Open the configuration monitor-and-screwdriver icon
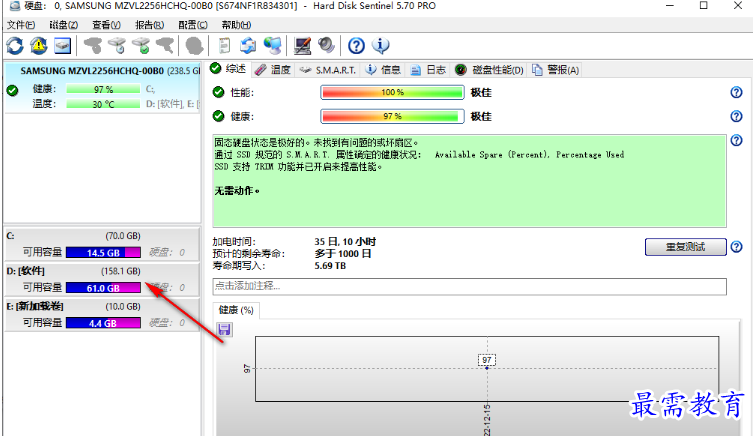 [303, 46]
